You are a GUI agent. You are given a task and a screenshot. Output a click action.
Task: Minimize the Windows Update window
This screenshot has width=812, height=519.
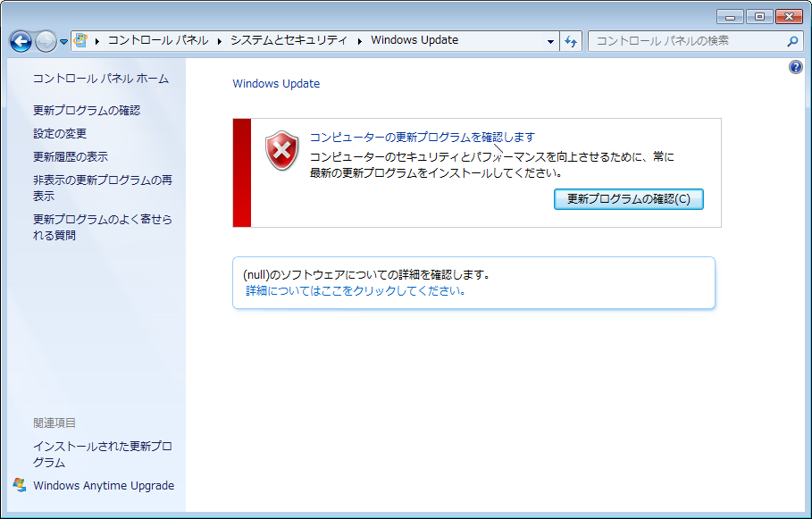[x=730, y=17]
